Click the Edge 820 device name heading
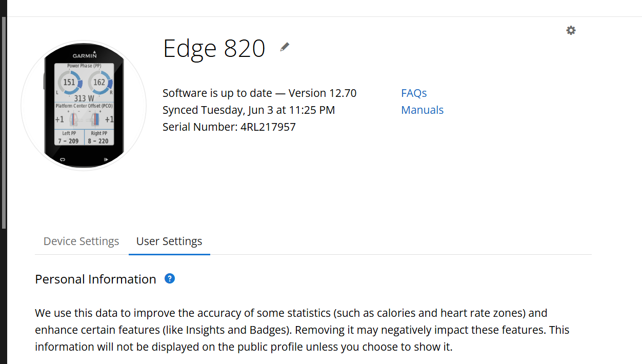This screenshot has width=642, height=364. tap(214, 48)
